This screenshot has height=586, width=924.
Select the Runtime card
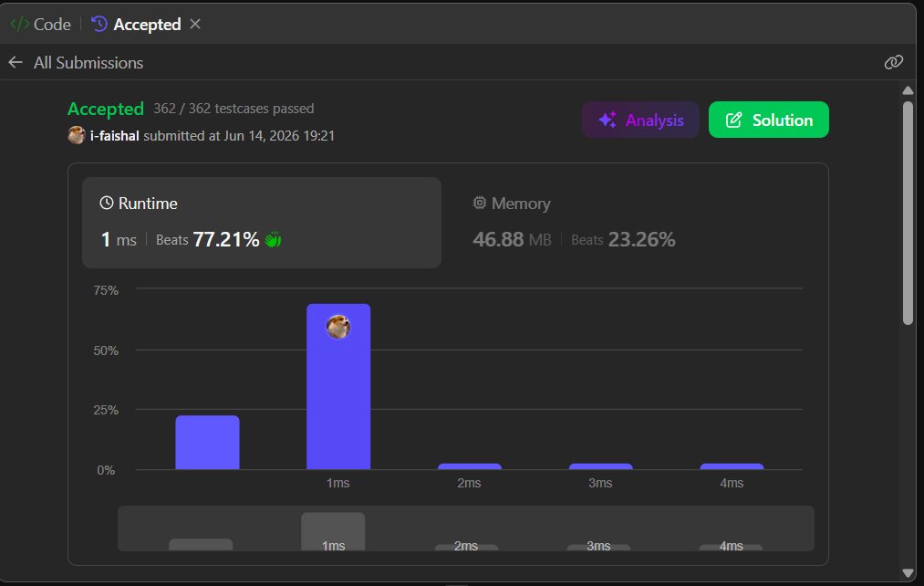point(262,222)
